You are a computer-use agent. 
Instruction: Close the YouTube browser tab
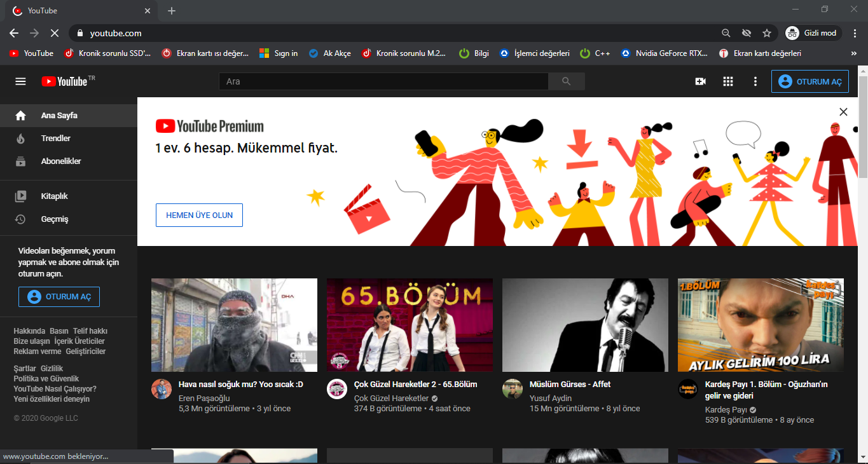coord(148,11)
